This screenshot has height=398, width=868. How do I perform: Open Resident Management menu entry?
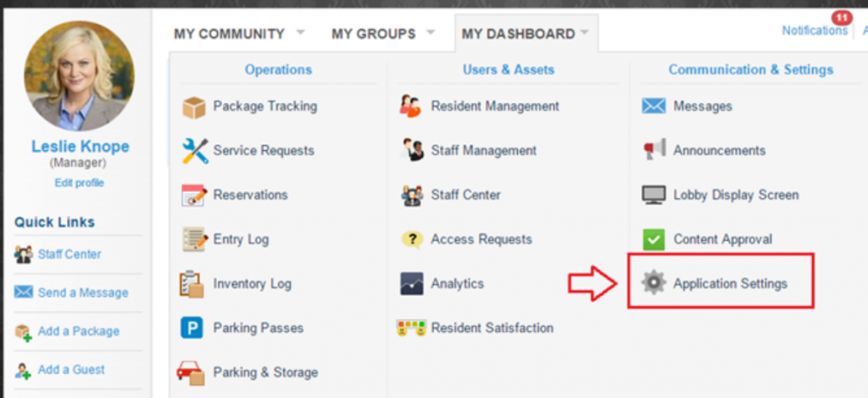tap(494, 106)
